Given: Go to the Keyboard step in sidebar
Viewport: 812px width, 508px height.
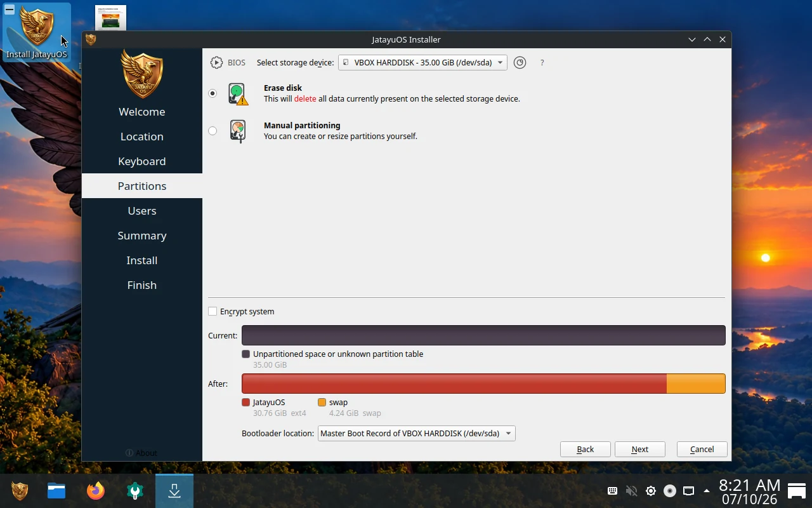Looking at the screenshot, I should coord(142,161).
